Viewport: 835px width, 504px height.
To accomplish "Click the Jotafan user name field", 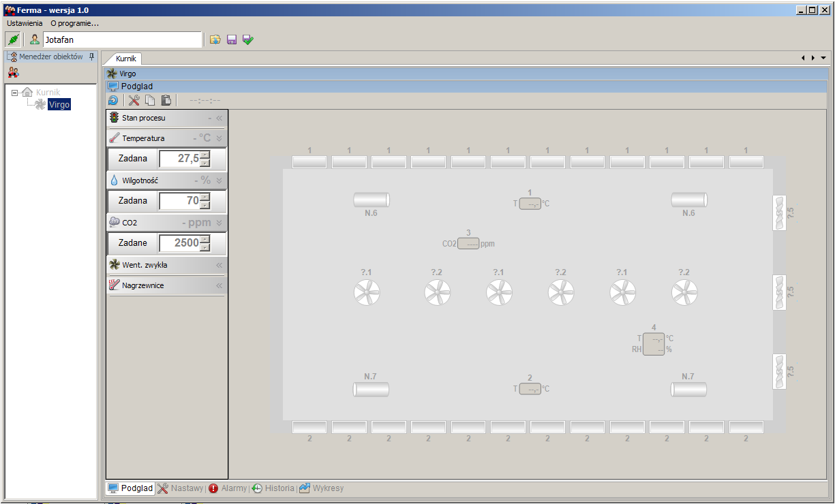I will [123, 40].
